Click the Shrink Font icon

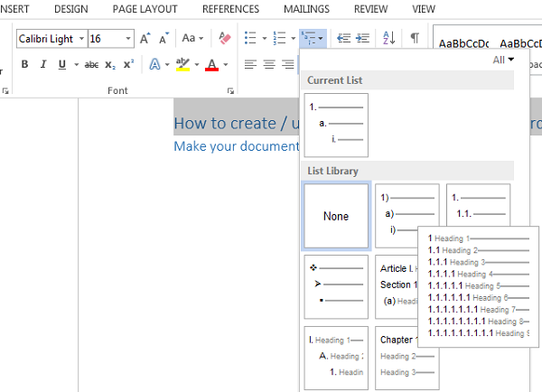pyautogui.click(x=164, y=39)
